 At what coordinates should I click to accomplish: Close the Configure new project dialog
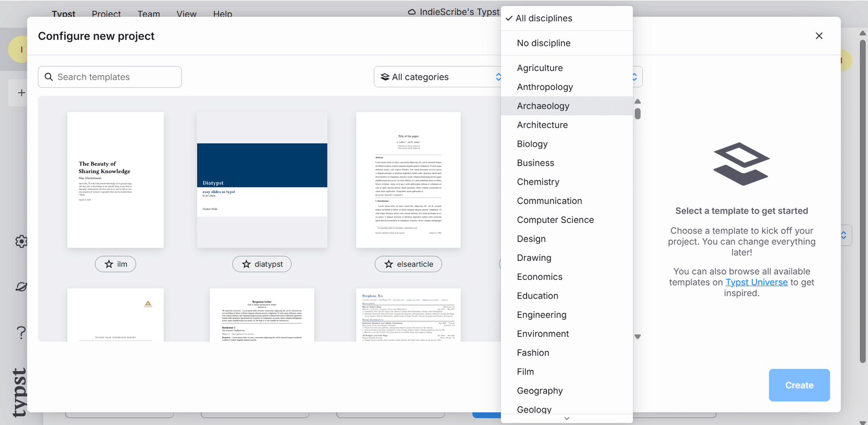click(819, 36)
